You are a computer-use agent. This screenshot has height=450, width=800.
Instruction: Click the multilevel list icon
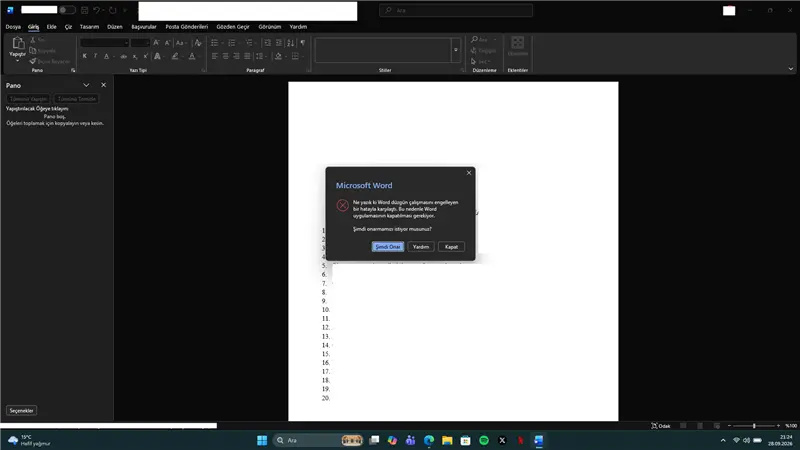[249, 43]
